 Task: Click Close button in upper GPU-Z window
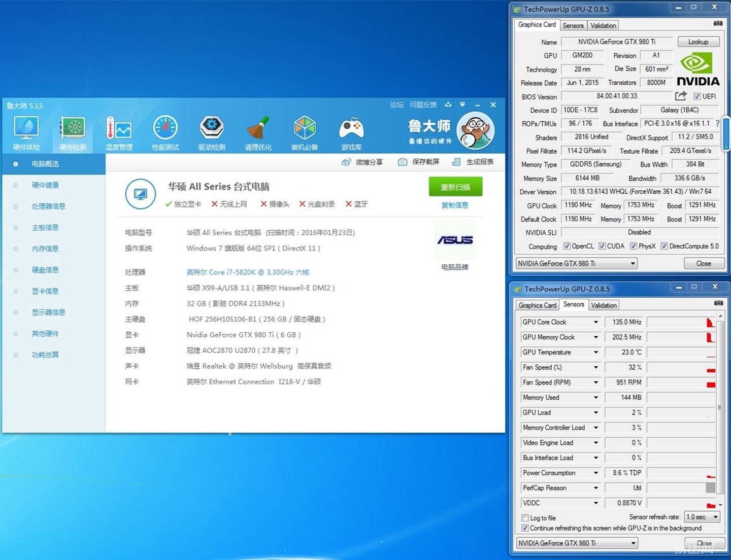tap(704, 263)
